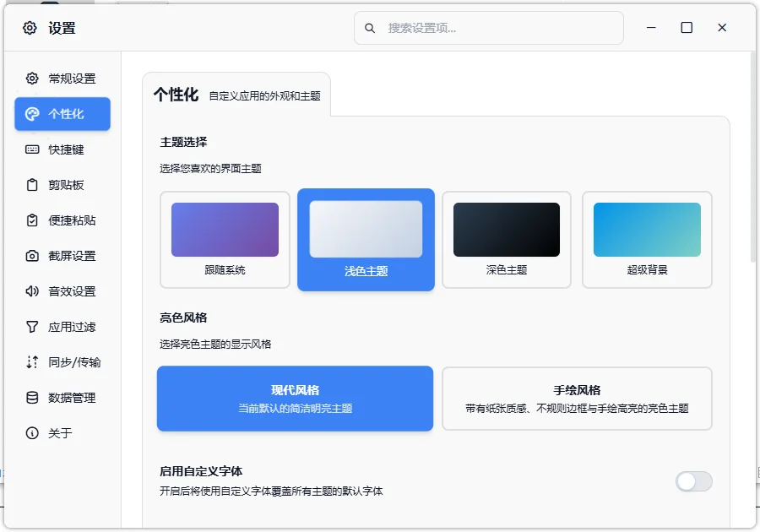Close the 设置 window
Viewport: 760px width, 532px height.
pyautogui.click(x=722, y=28)
